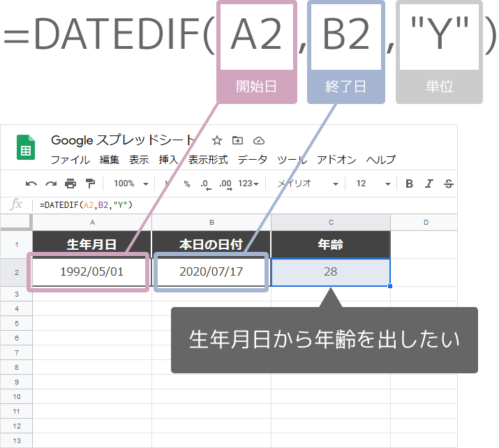
Task: Select row 5 header
Action: [x=16, y=323]
